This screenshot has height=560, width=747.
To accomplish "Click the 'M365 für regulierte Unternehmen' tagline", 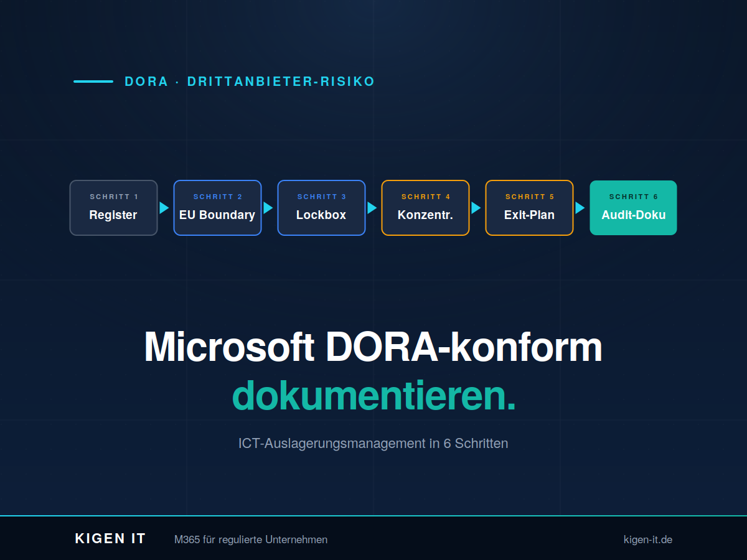I will coord(251,539).
